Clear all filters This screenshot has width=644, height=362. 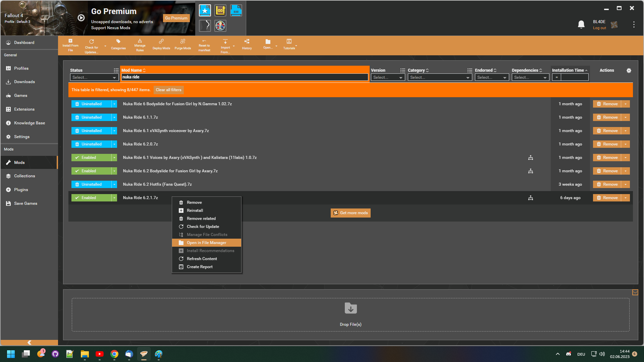click(168, 90)
